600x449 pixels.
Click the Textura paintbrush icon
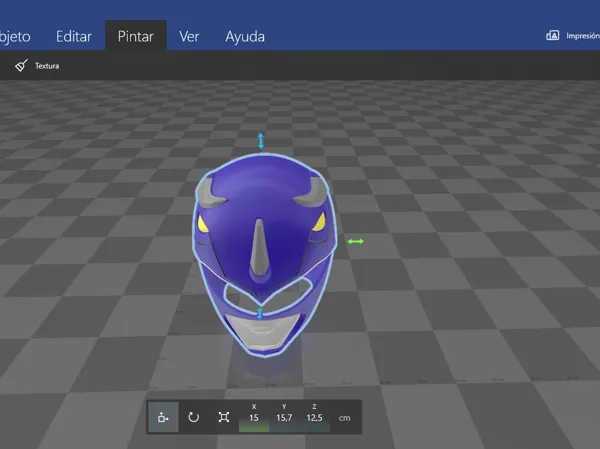pyautogui.click(x=21, y=65)
